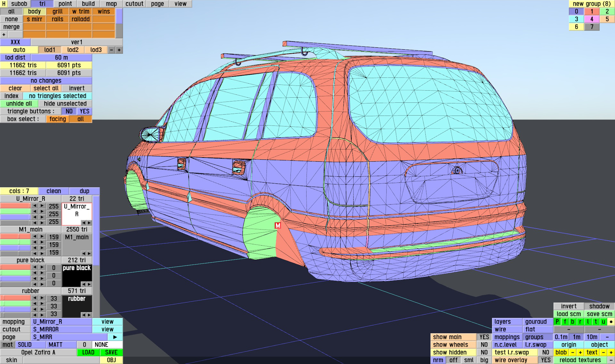The image size is (615, 364).
Task: Click the plus button beside lod3
Action: pyautogui.click(x=119, y=50)
